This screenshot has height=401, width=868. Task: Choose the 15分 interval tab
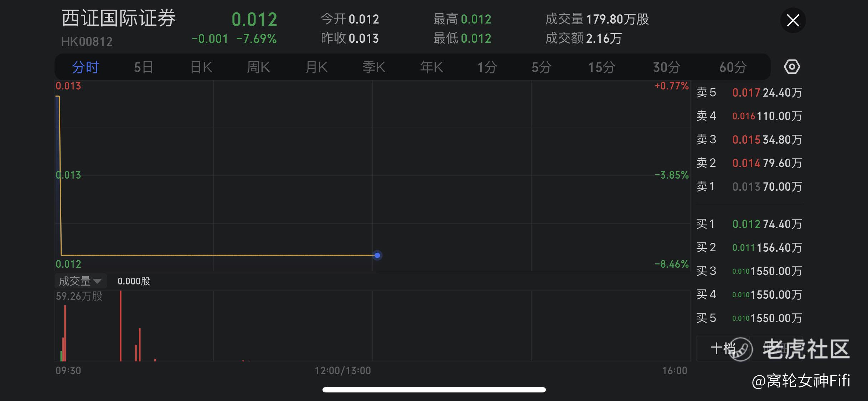(x=601, y=67)
